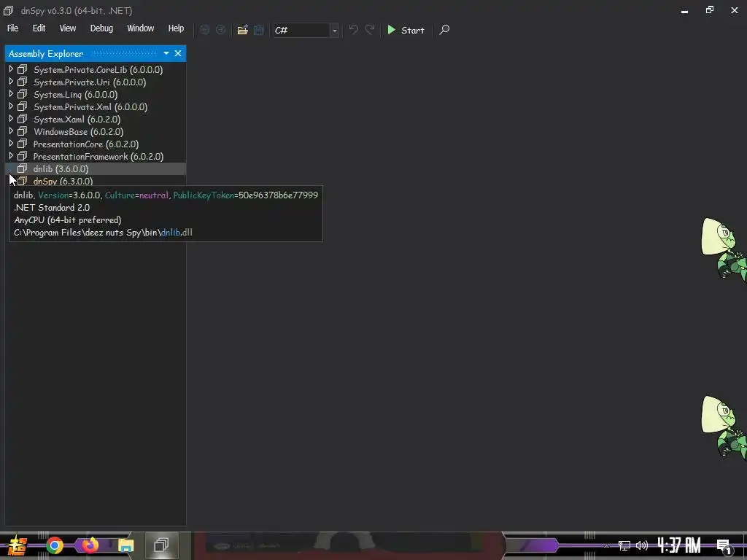Click dnSpy taskbar icon

tap(161, 545)
